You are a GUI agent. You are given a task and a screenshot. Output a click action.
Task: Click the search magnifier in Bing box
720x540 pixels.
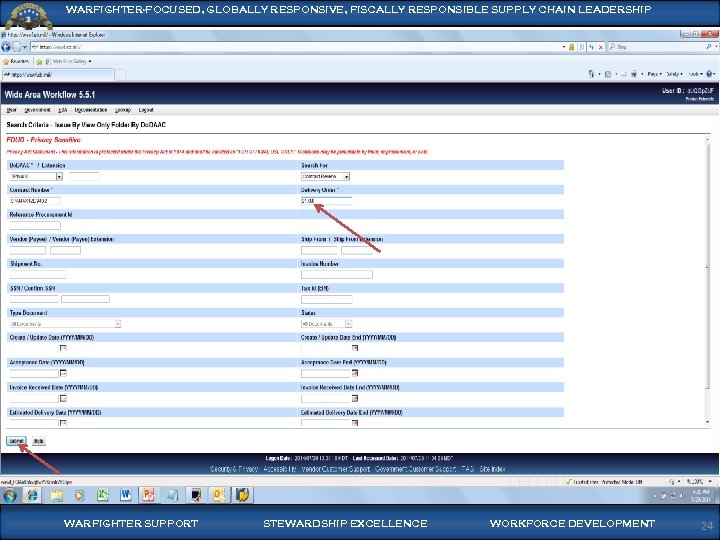tap(709, 47)
